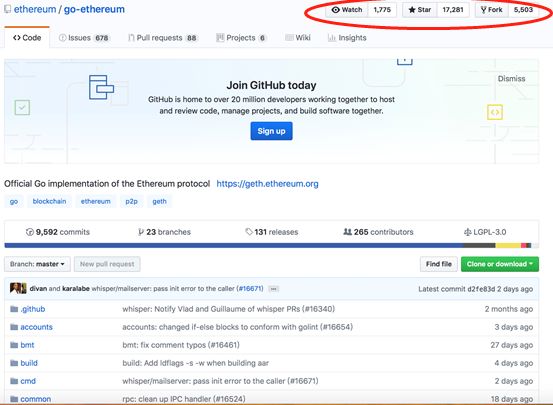Open the Projects tab

pyautogui.click(x=241, y=38)
